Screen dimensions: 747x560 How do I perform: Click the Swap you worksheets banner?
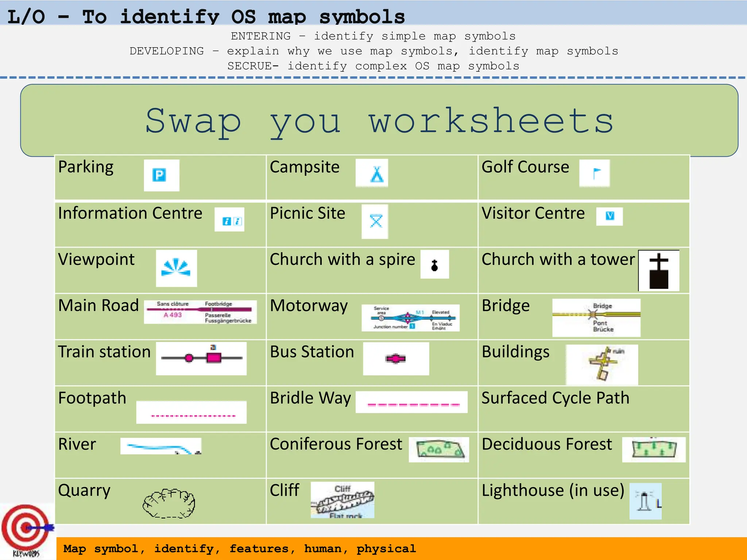pyautogui.click(x=379, y=121)
